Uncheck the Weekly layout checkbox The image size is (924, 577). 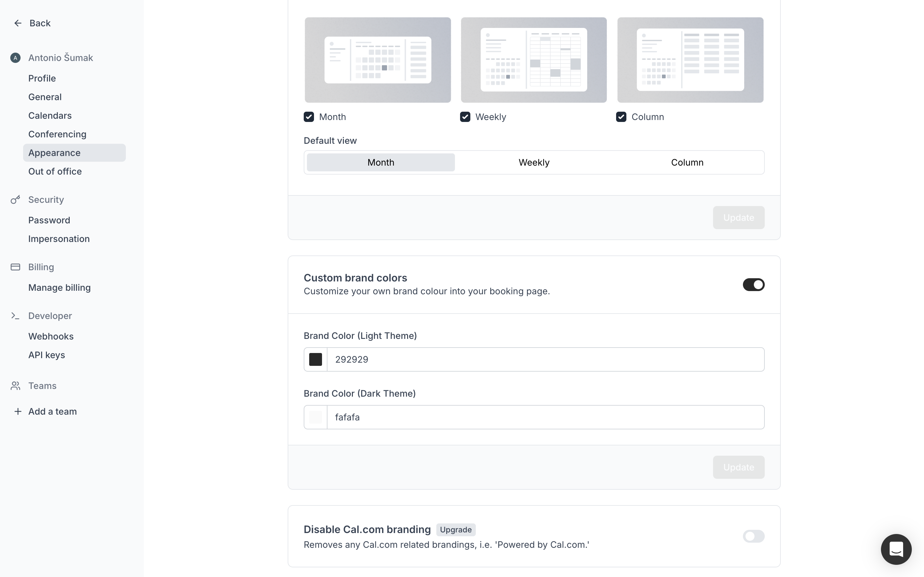coord(465,117)
